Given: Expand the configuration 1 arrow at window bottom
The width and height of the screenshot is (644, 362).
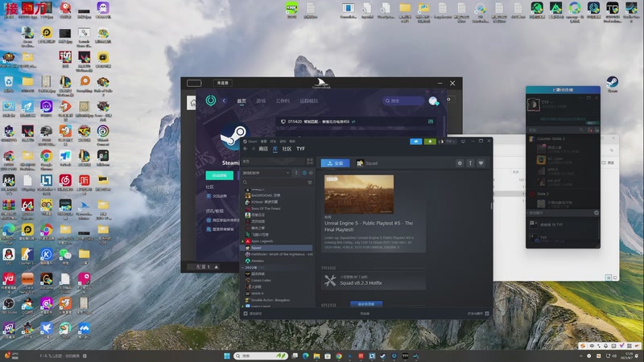Looking at the screenshot, I should coord(217,267).
